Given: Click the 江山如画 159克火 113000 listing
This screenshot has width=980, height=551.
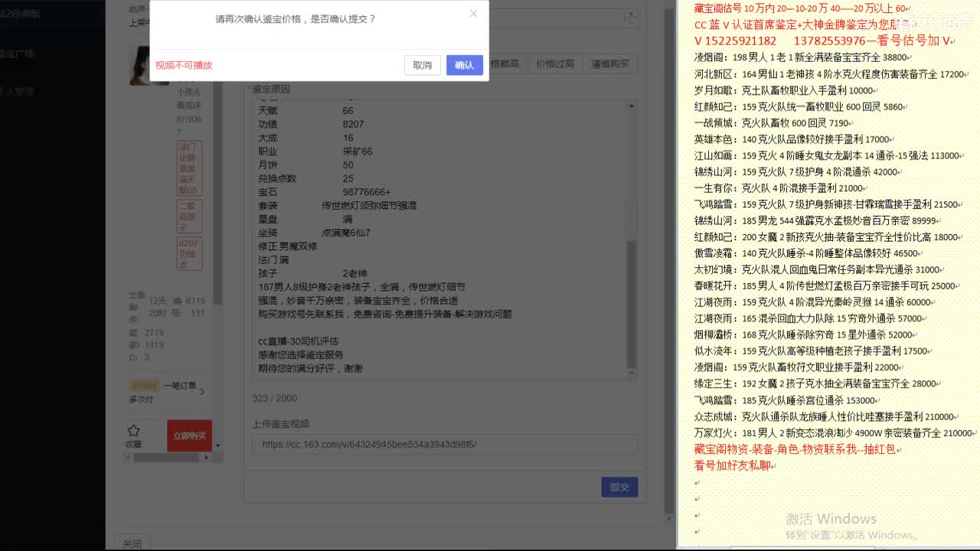Looking at the screenshot, I should pyautogui.click(x=828, y=155).
